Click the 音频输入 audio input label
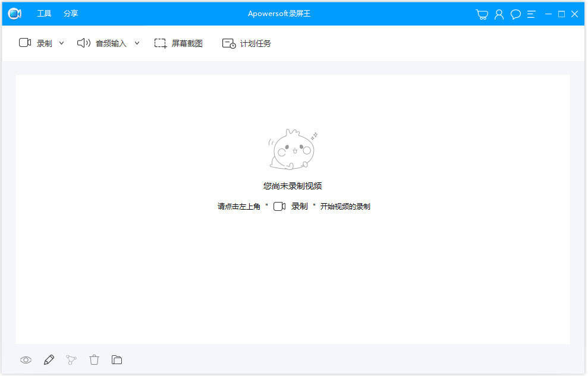588x376 pixels. [111, 43]
